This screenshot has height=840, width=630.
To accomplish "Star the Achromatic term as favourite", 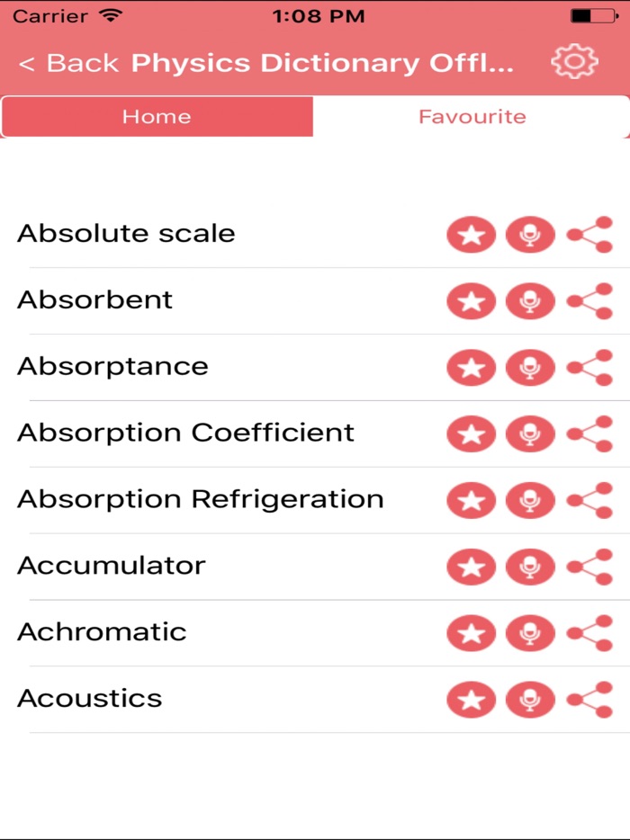I will [x=471, y=634].
